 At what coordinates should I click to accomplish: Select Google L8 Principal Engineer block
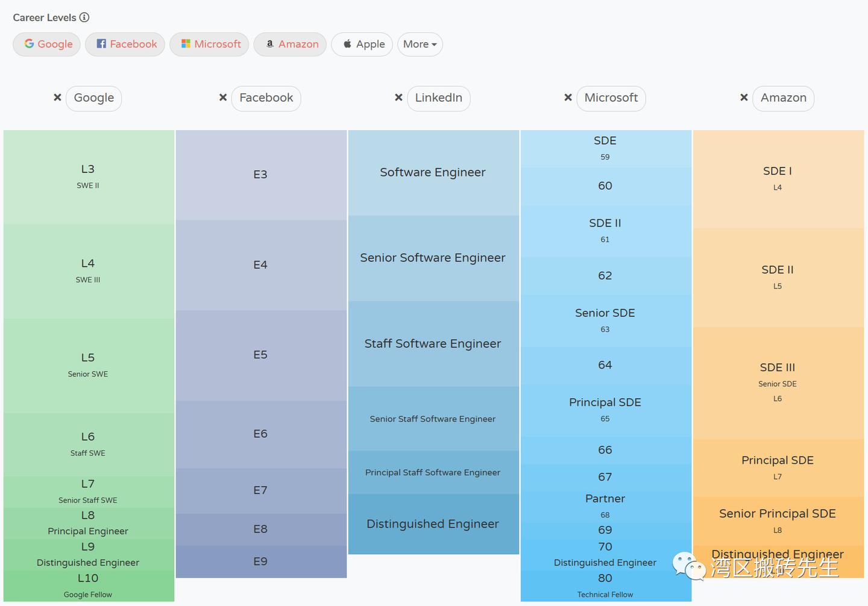89,523
